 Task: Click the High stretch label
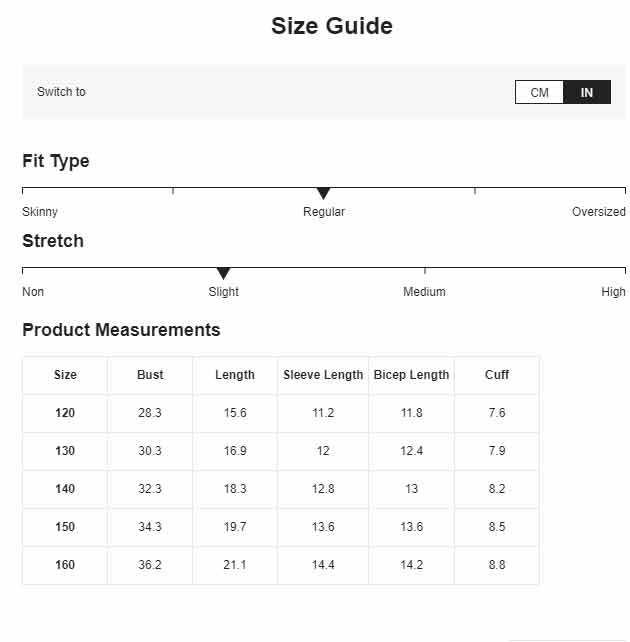pos(613,292)
